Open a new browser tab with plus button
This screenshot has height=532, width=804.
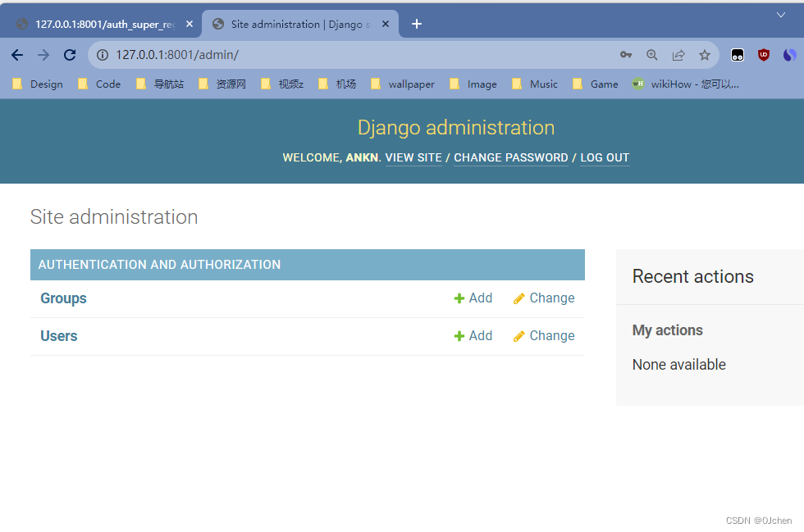417,24
